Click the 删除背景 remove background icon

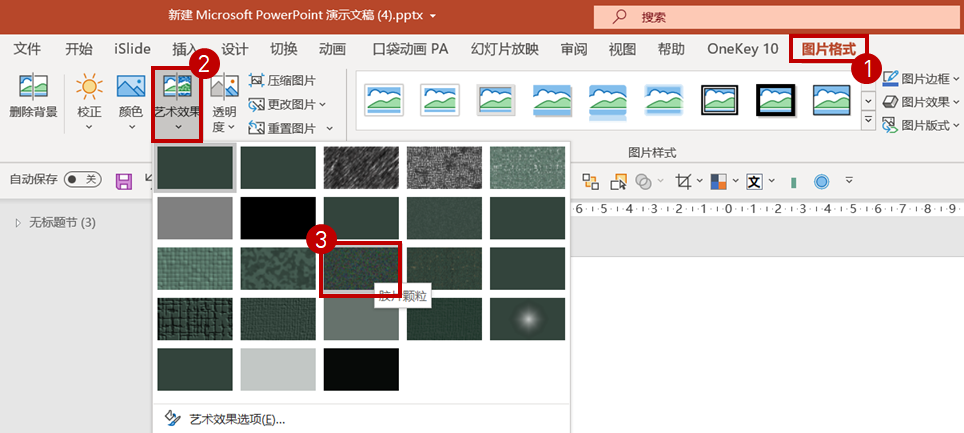tap(33, 87)
